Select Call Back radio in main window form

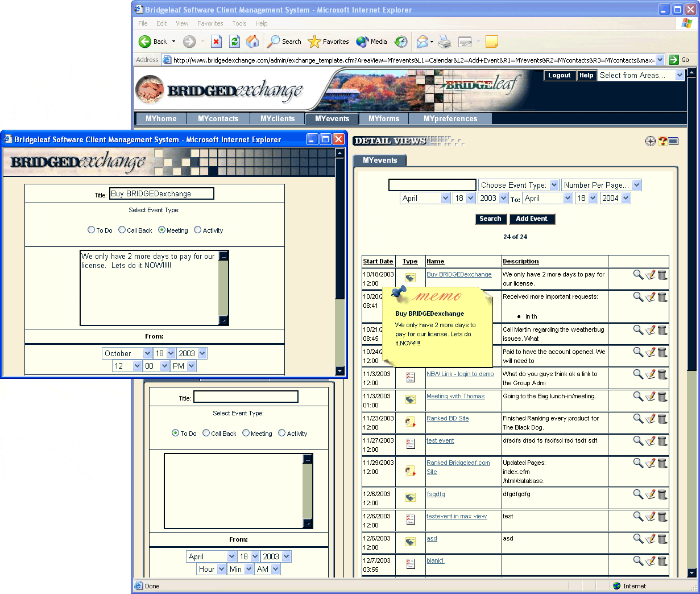click(x=206, y=433)
